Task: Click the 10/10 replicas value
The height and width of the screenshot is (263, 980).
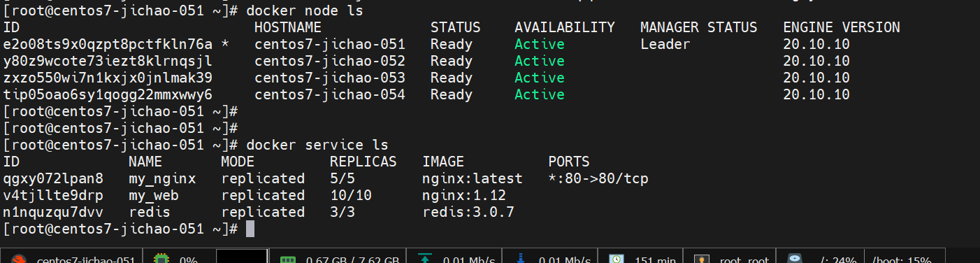Action: point(351,196)
